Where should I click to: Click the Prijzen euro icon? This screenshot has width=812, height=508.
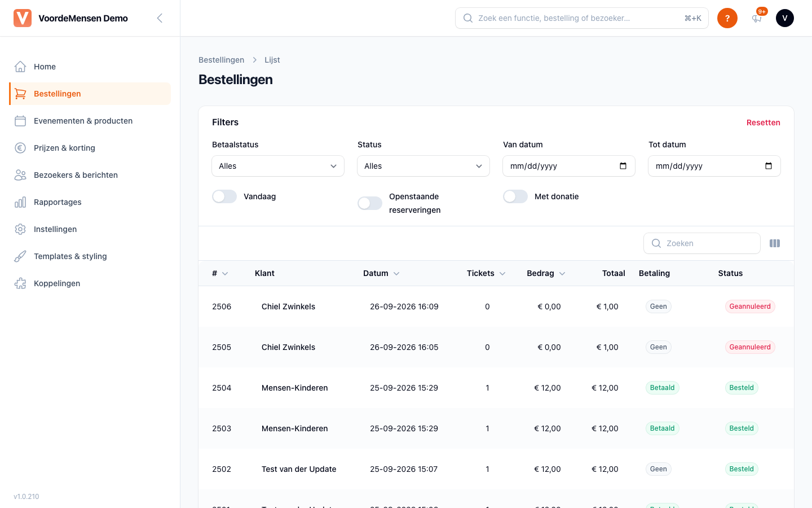[20, 148]
